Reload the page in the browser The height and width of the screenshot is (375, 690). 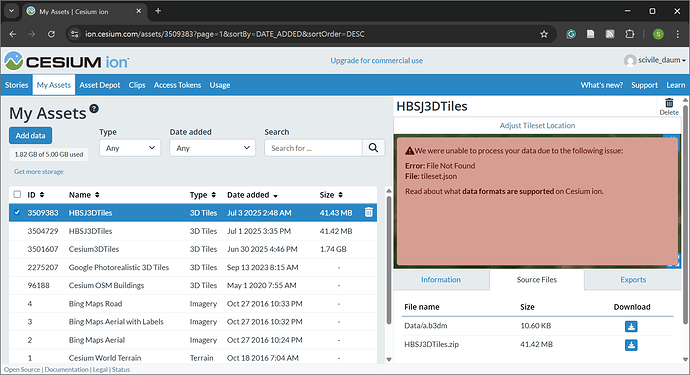click(x=51, y=34)
